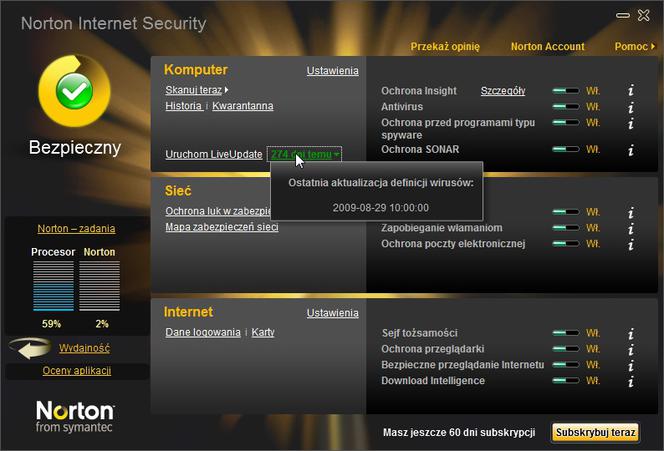
Task: Click the 2009-08-29 10:00:00 tooltip date
Action: pyautogui.click(x=380, y=208)
